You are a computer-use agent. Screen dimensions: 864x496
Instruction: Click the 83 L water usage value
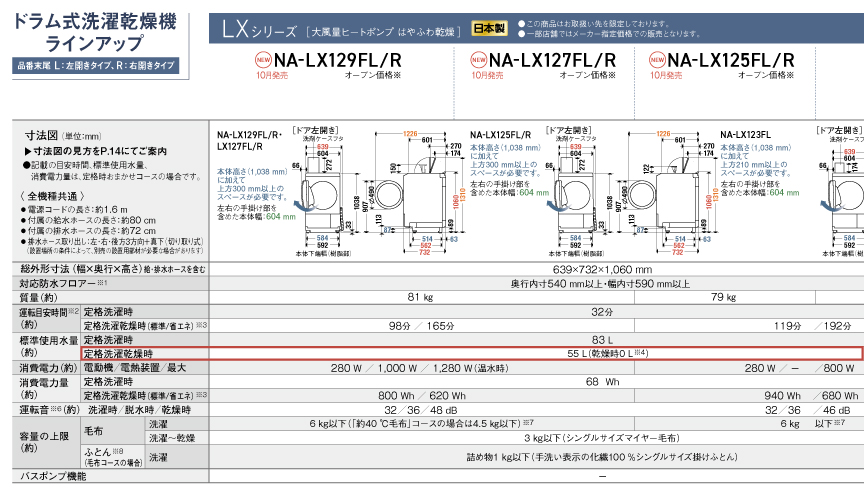(x=602, y=340)
